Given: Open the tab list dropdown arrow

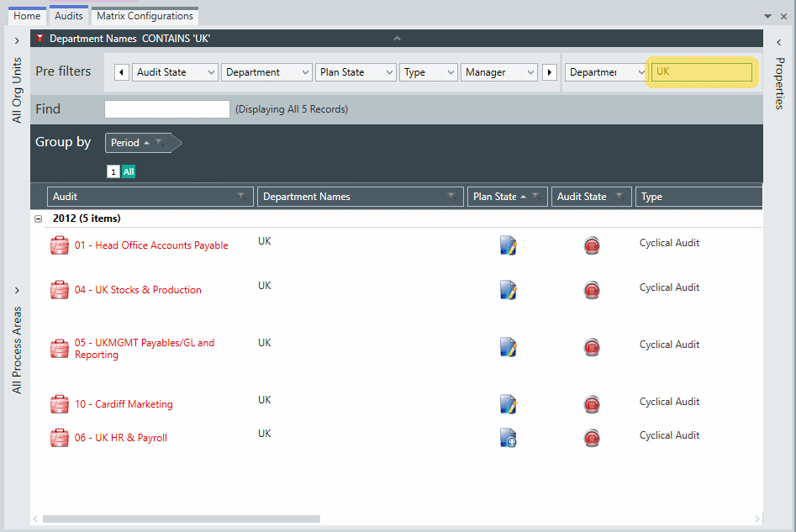Looking at the screenshot, I should (767, 16).
